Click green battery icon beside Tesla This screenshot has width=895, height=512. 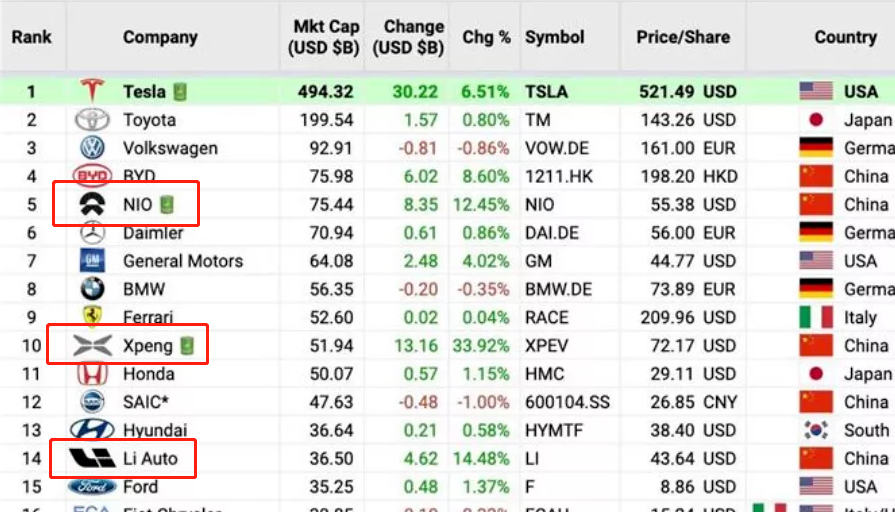180,92
